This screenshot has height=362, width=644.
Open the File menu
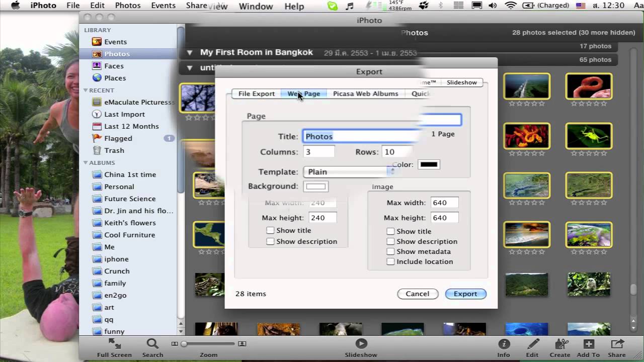tap(73, 6)
